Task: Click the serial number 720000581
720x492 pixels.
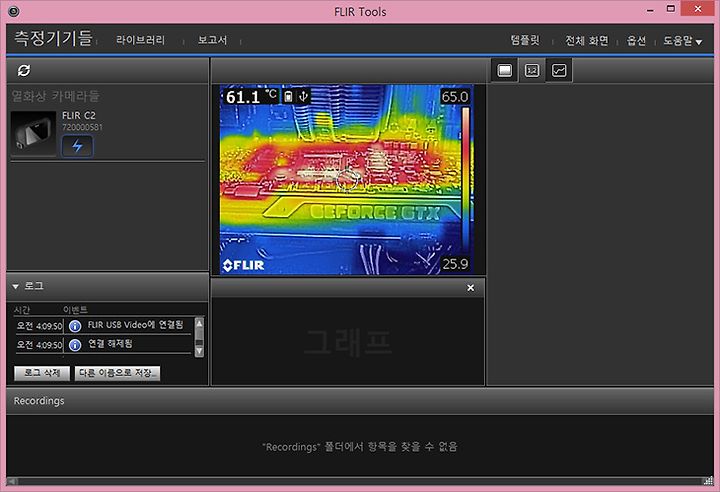Action: pos(82,127)
